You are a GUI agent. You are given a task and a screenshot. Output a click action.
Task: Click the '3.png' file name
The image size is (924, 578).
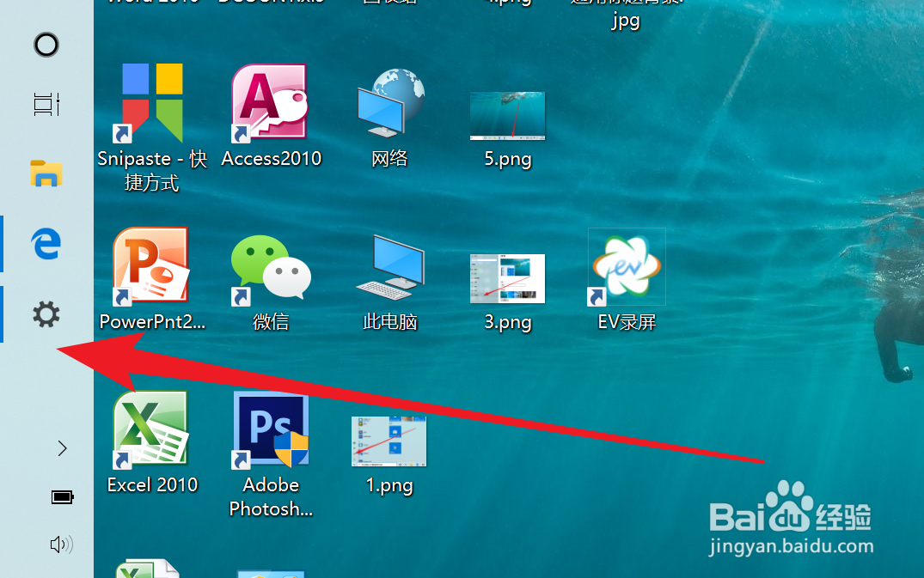507,323
